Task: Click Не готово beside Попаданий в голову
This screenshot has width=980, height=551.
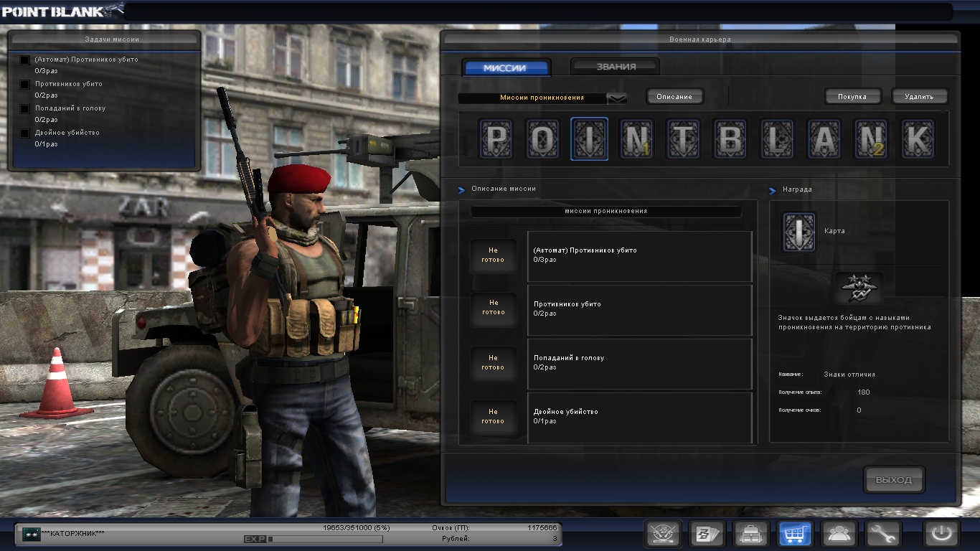Action: click(x=493, y=362)
